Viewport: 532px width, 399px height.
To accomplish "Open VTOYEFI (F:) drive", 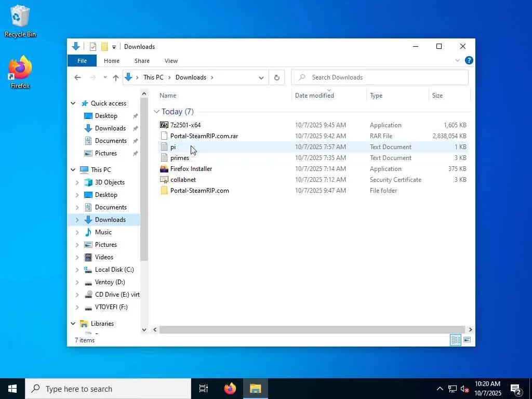I will tap(111, 307).
